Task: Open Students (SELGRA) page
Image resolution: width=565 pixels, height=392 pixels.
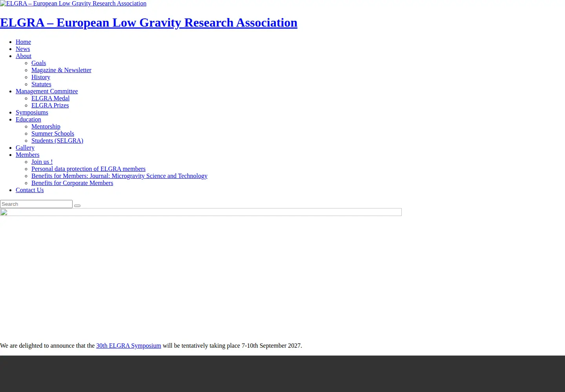Action: [x=57, y=141]
